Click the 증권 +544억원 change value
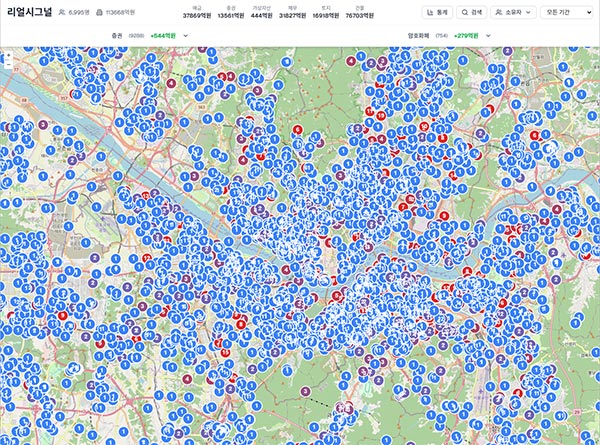The width and height of the screenshot is (600, 445). [x=164, y=35]
